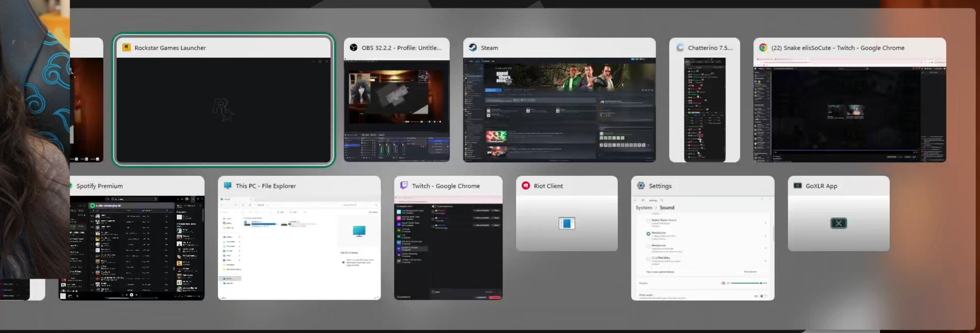Click the blue window placeholder icon in Riot Client card
The height and width of the screenshot is (333, 980).
coord(566,223)
